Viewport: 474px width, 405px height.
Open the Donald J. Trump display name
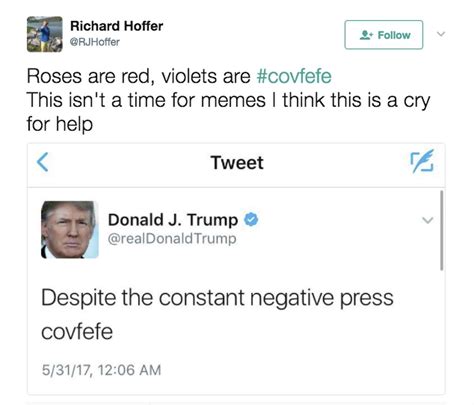click(173, 220)
